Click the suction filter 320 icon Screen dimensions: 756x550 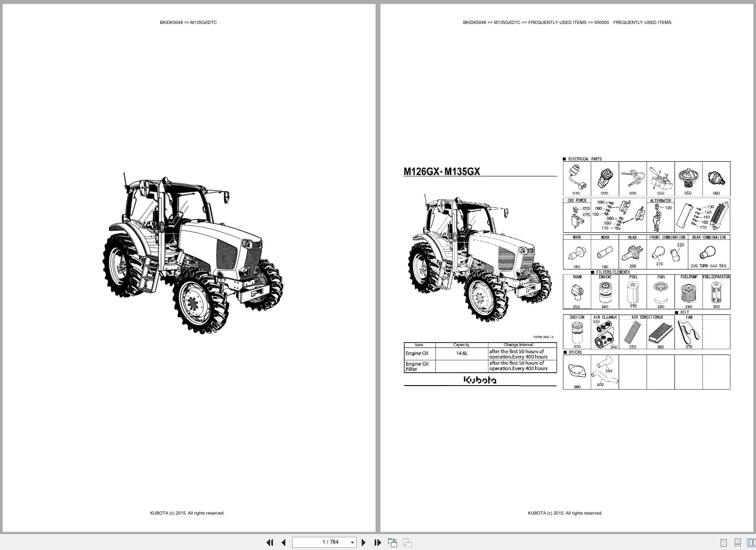[577, 332]
